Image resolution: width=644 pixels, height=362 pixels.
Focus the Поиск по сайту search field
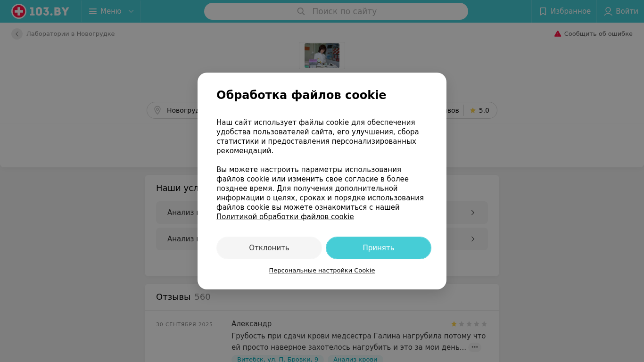(x=336, y=11)
